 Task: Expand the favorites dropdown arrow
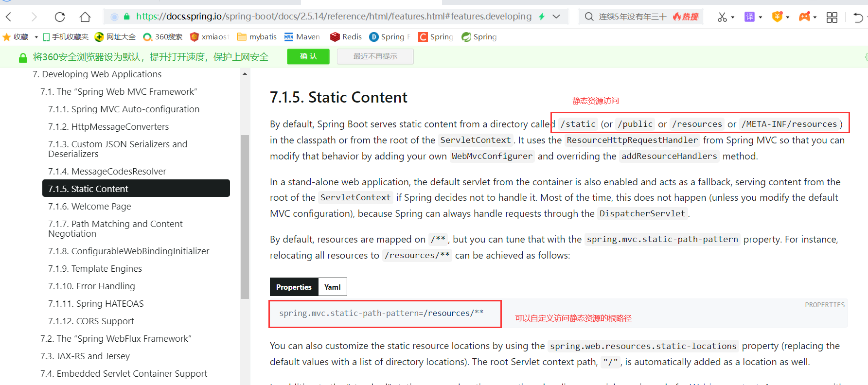click(36, 37)
